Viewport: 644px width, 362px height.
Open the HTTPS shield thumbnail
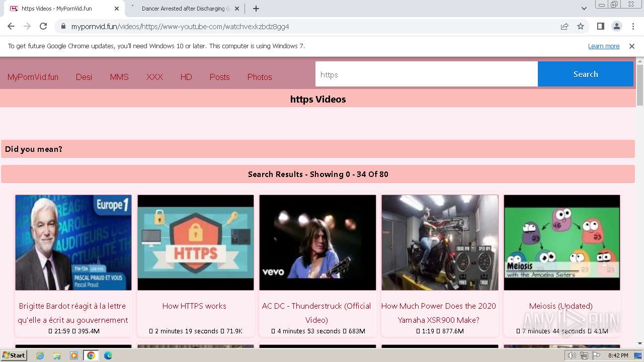tap(196, 242)
